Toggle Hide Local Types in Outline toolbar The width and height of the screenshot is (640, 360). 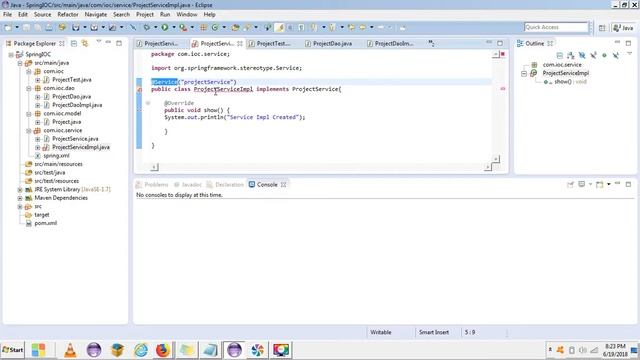pos(616,55)
